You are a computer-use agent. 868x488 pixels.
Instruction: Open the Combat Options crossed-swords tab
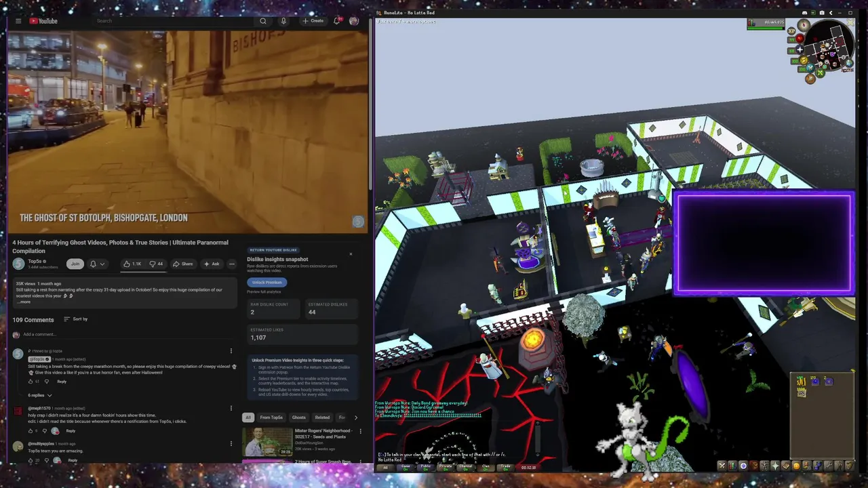click(x=722, y=466)
